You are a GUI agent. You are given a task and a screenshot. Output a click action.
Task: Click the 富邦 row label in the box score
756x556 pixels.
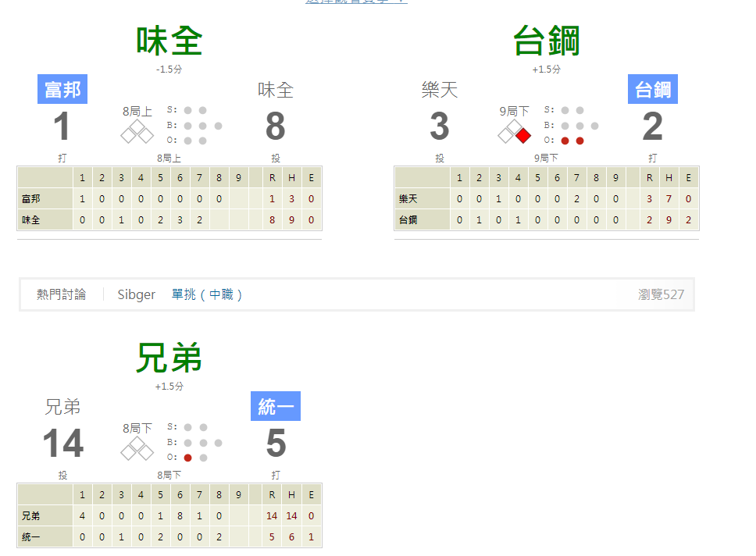[x=31, y=198]
